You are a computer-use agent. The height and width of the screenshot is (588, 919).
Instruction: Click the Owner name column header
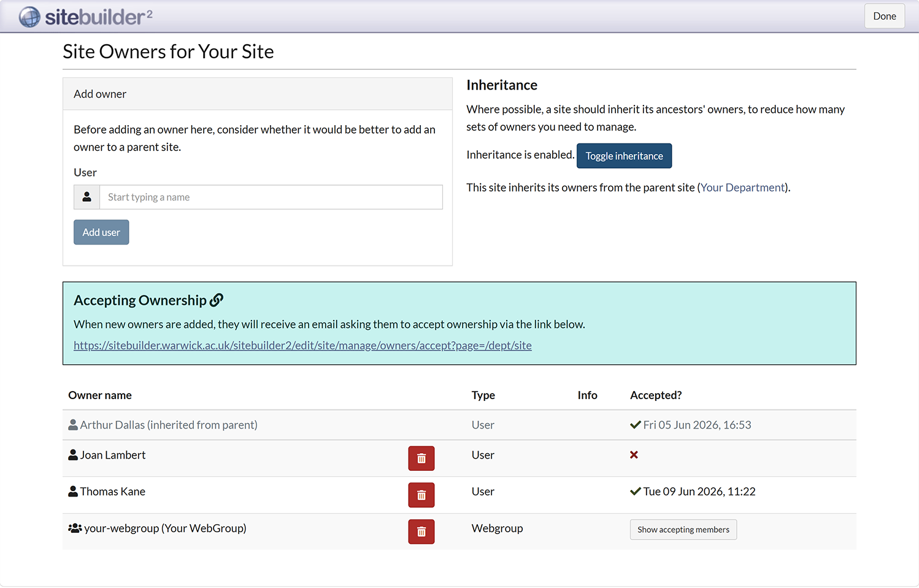(x=100, y=395)
